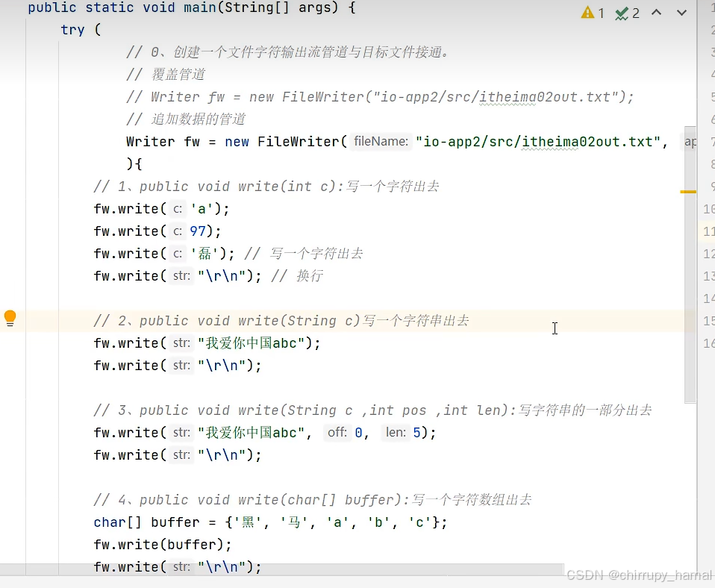The width and height of the screenshot is (715, 588).
Task: Jump to next highlighted error arrow
Action: (681, 13)
